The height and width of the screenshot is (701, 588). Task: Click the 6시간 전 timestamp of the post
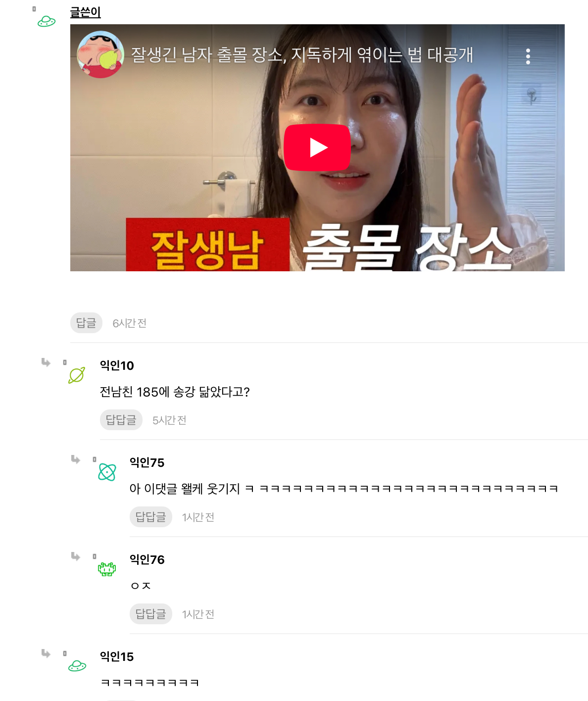click(130, 323)
